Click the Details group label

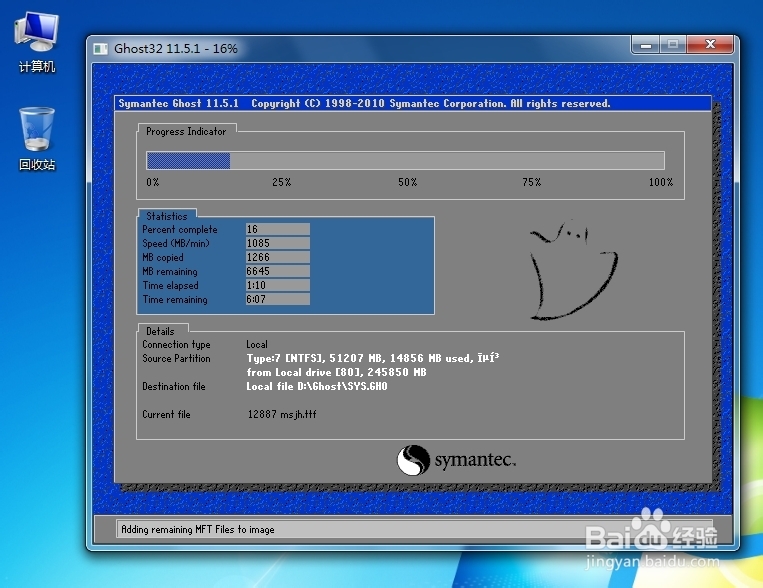(160, 331)
